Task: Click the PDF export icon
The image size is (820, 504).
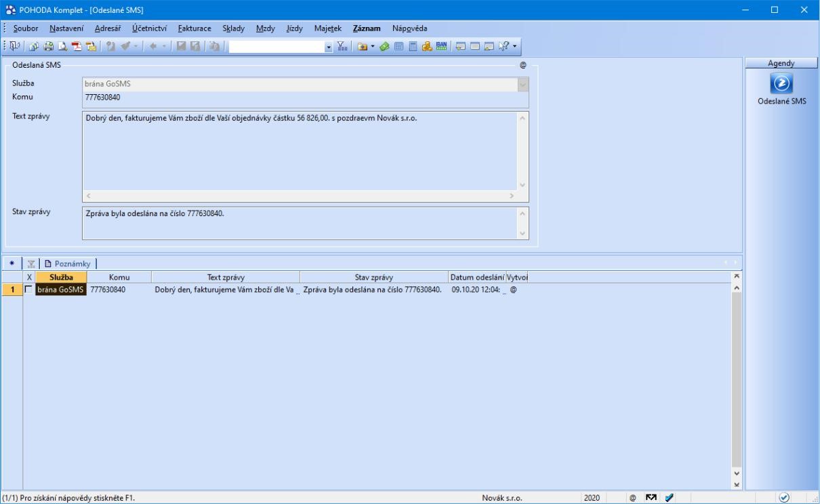Action: (77, 47)
